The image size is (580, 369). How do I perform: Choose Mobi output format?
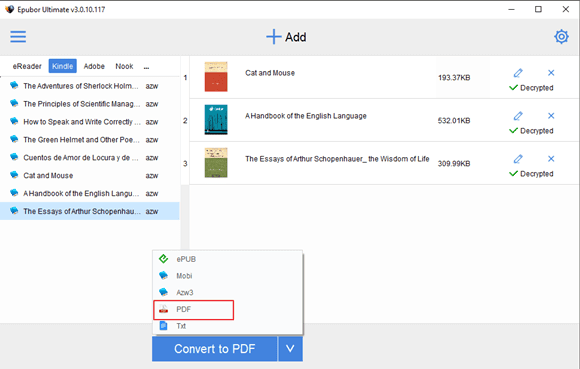point(228,275)
